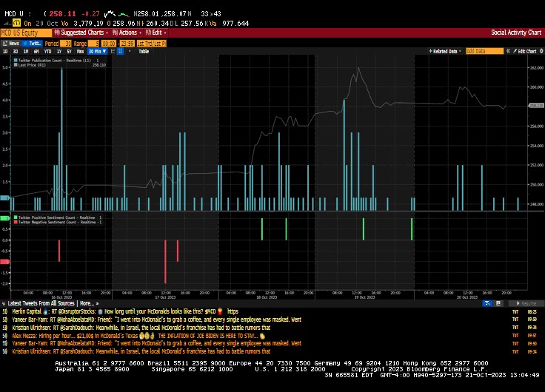This screenshot has width=545, height=392.
Task: Select the bar chart type icon
Action: tap(120, 51)
